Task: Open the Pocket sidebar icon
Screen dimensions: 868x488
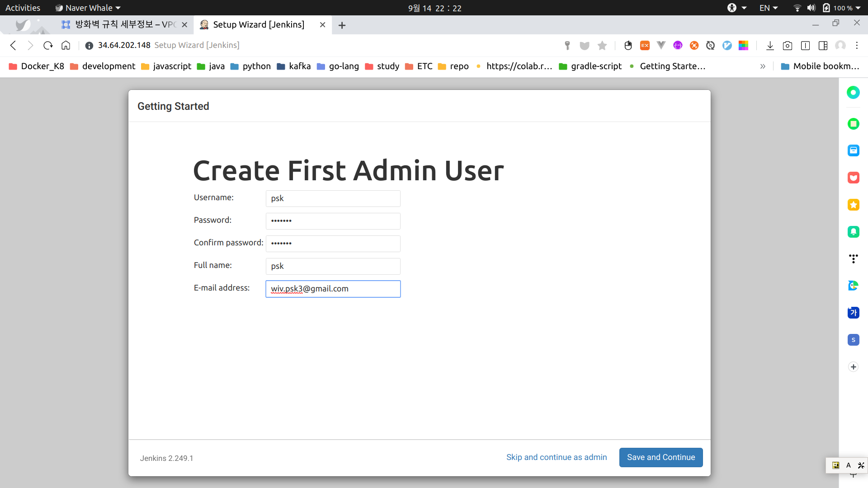Action: click(x=853, y=178)
